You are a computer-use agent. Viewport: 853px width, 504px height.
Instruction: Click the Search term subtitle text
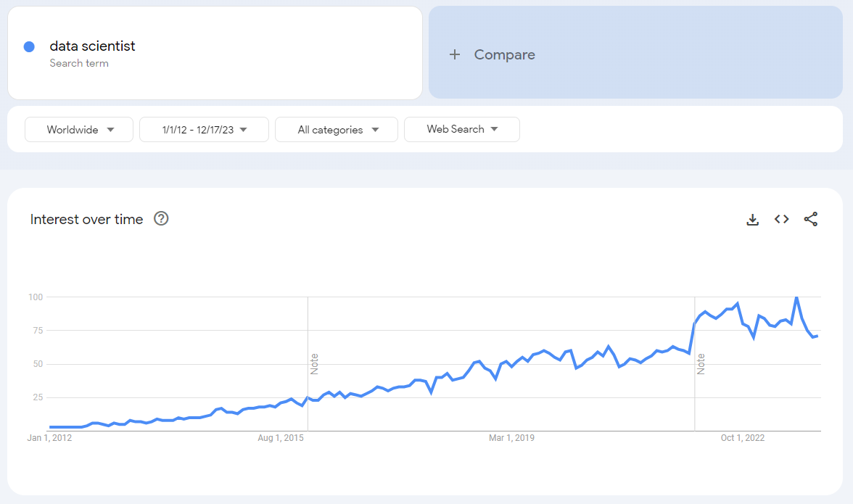(79, 63)
